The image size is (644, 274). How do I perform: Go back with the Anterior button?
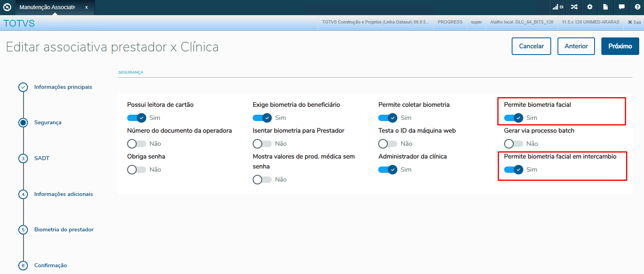(x=576, y=46)
